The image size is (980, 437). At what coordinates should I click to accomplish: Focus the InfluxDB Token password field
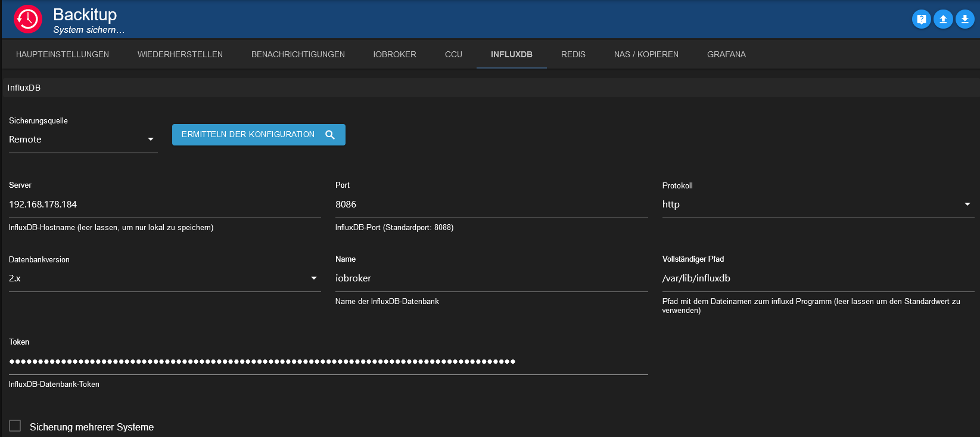click(328, 361)
